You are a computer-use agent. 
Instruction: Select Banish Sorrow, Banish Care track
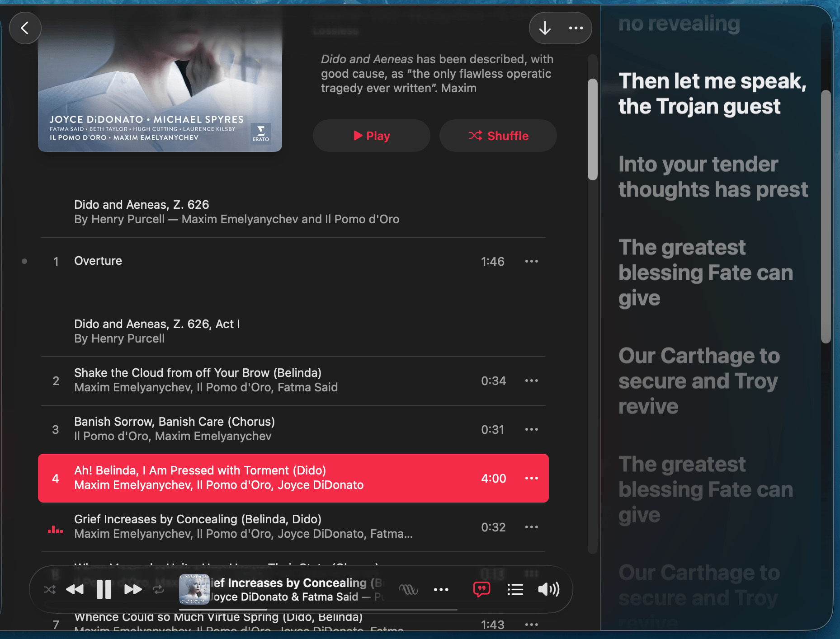pos(293,429)
